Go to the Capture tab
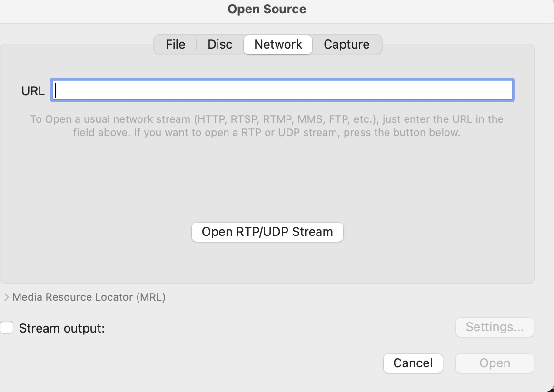 tap(346, 45)
